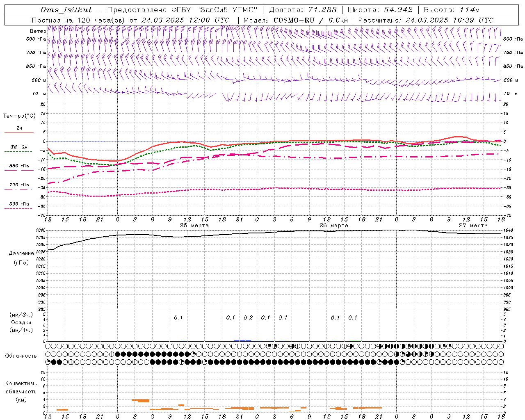Click the '(мм/1ч.)' precipitation unit label
Screen dimensions: 525x420
[x=21, y=330]
